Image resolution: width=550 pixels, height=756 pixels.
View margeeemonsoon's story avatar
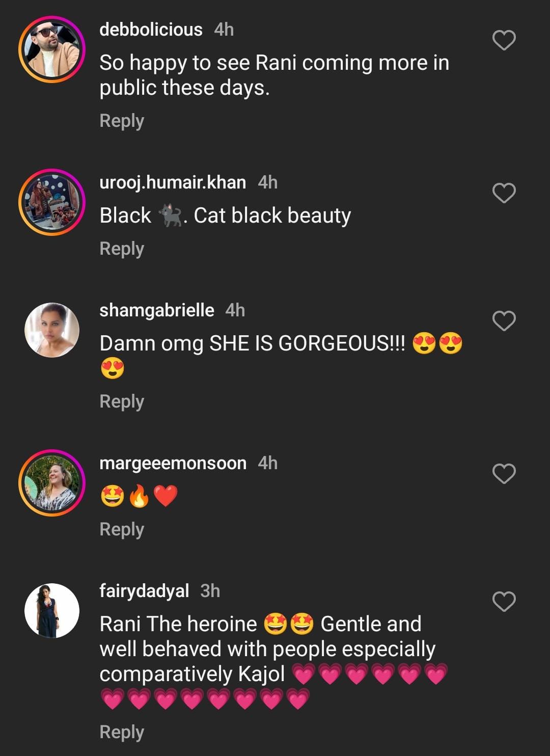[52, 483]
